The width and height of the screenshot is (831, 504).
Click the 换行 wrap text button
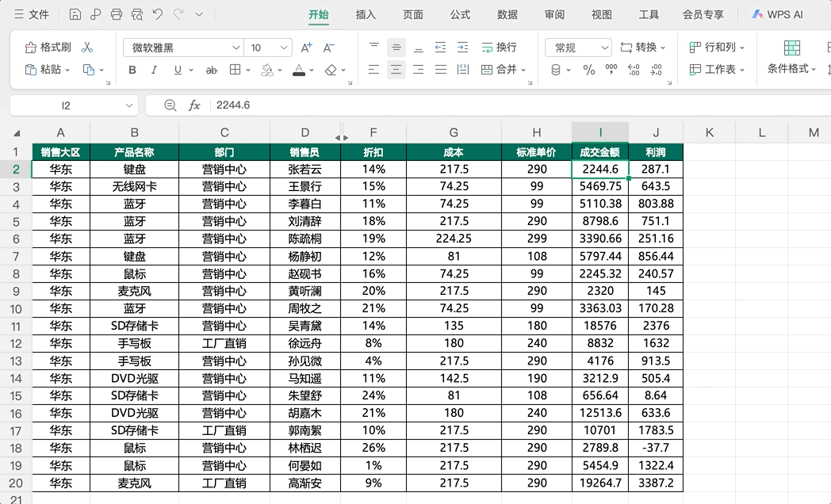(x=500, y=48)
